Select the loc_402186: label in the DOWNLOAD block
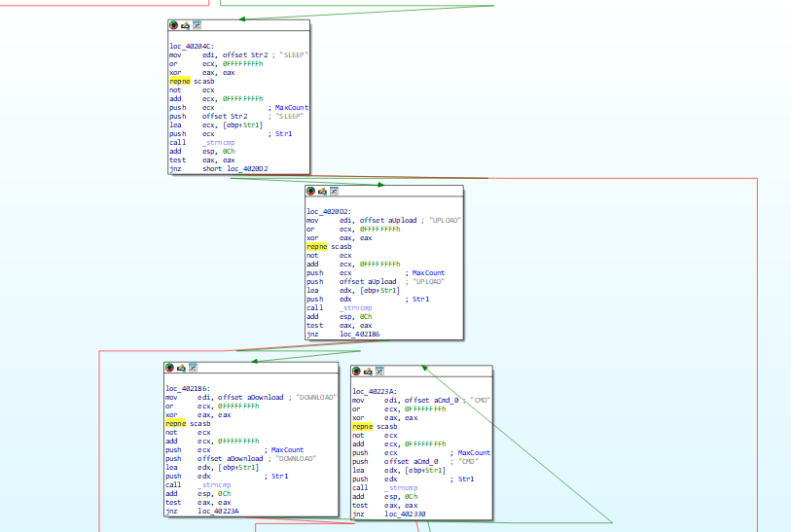 click(188, 389)
